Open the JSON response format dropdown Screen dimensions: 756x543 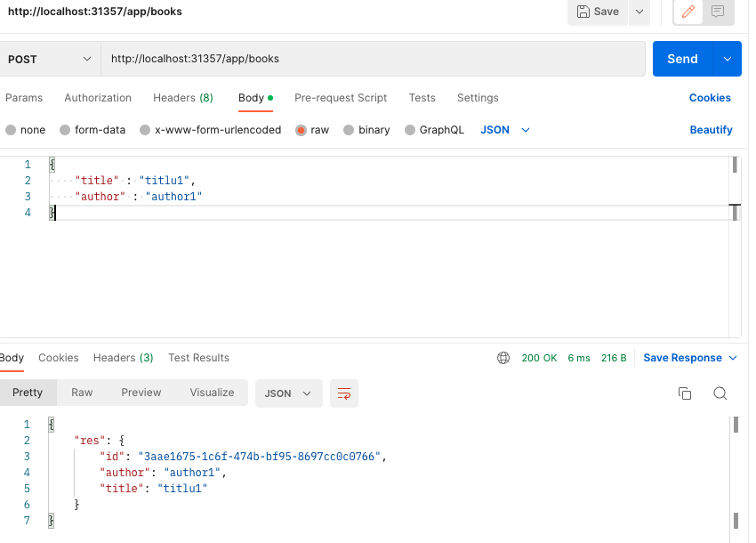coord(288,393)
